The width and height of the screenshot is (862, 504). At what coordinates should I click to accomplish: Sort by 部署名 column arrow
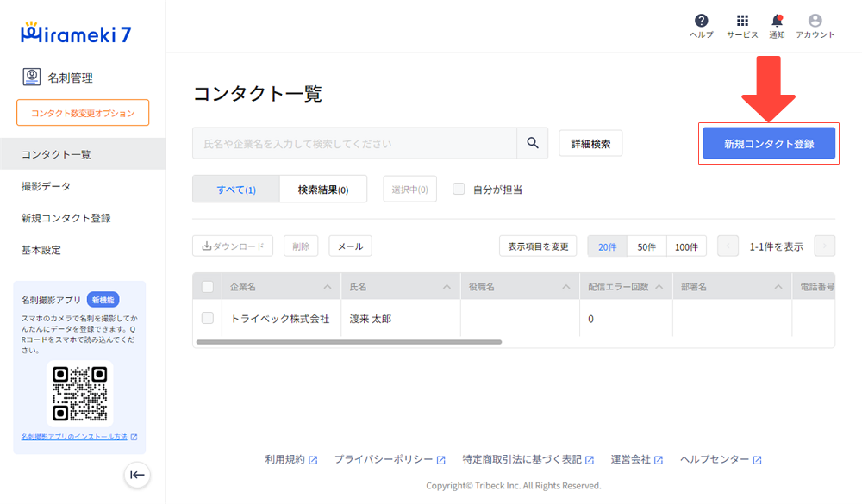click(778, 287)
